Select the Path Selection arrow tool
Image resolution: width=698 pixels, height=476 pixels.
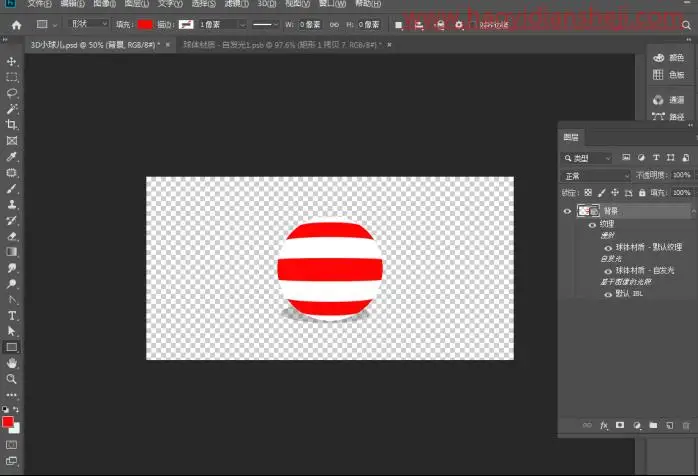(x=12, y=331)
